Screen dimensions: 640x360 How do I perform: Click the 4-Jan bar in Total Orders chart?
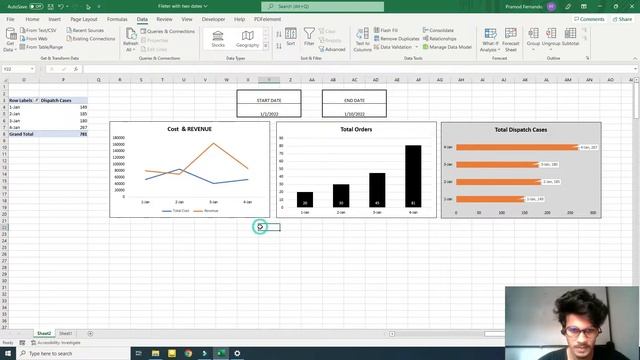[413, 176]
